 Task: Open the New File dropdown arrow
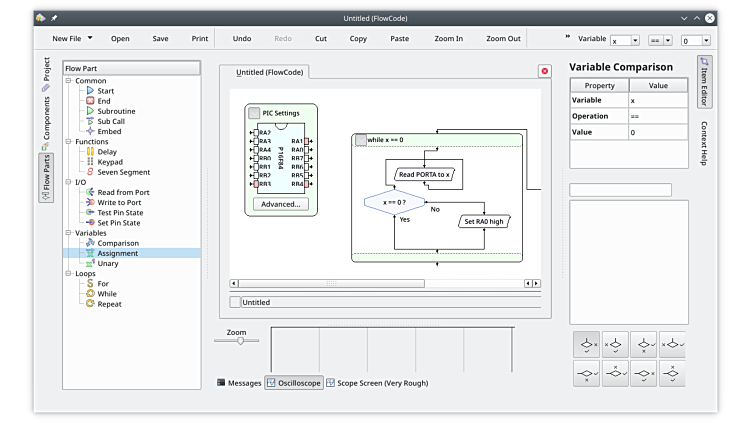pos(90,39)
